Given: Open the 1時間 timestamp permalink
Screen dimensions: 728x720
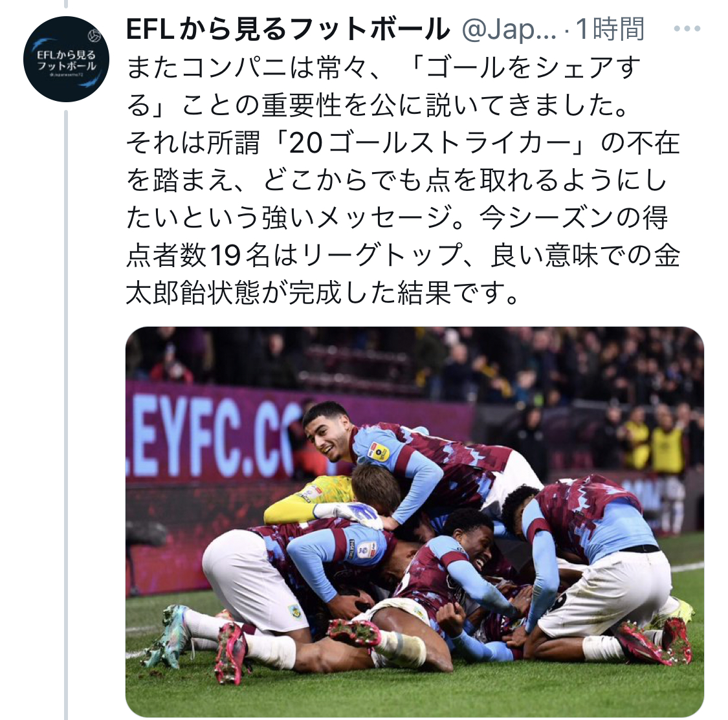Looking at the screenshot, I should click(x=610, y=28).
